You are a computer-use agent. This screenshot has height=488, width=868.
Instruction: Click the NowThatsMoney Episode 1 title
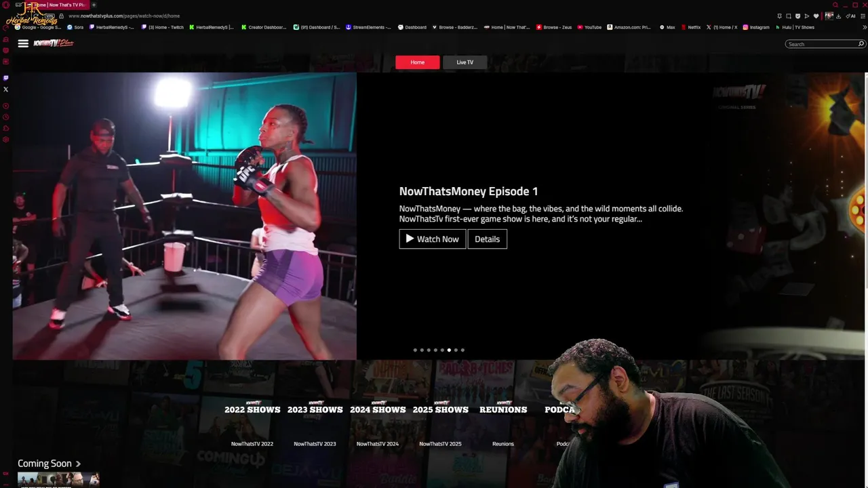point(469,192)
